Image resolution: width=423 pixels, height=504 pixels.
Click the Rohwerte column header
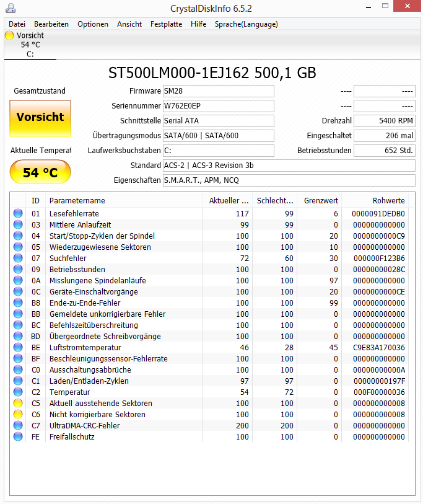point(375,201)
